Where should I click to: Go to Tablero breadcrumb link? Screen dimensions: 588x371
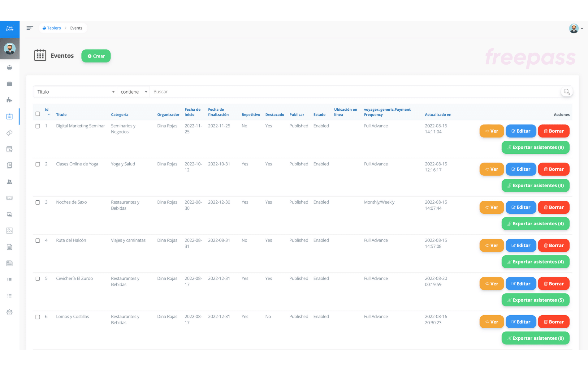(52, 28)
